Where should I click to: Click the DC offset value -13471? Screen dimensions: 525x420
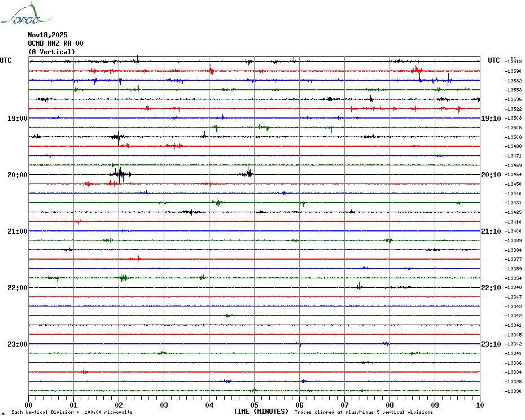513,156
